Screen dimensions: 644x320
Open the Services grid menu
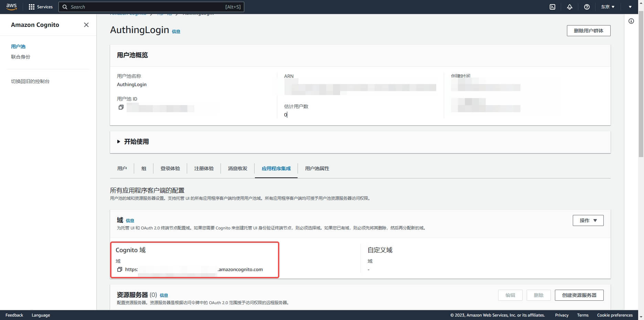[41, 7]
